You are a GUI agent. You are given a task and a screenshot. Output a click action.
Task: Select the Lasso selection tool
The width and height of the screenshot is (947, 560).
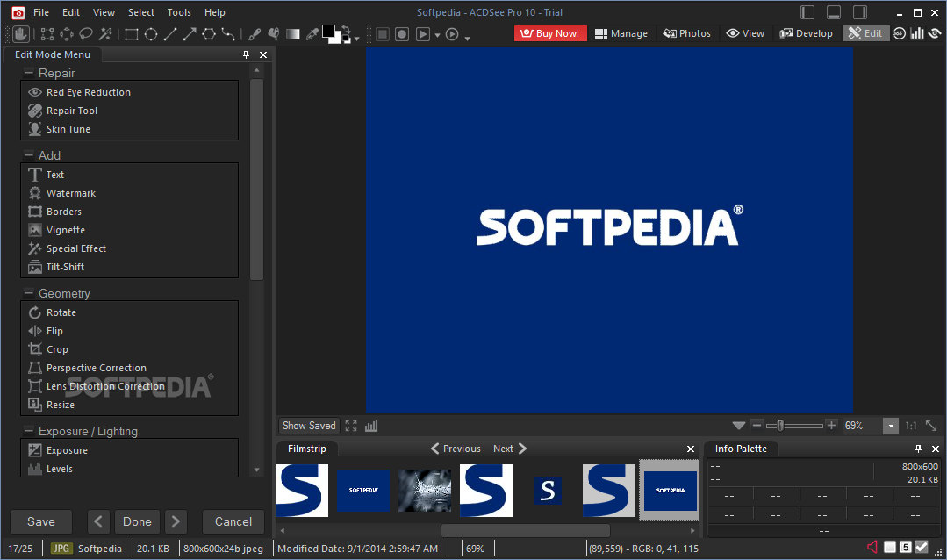tap(86, 34)
